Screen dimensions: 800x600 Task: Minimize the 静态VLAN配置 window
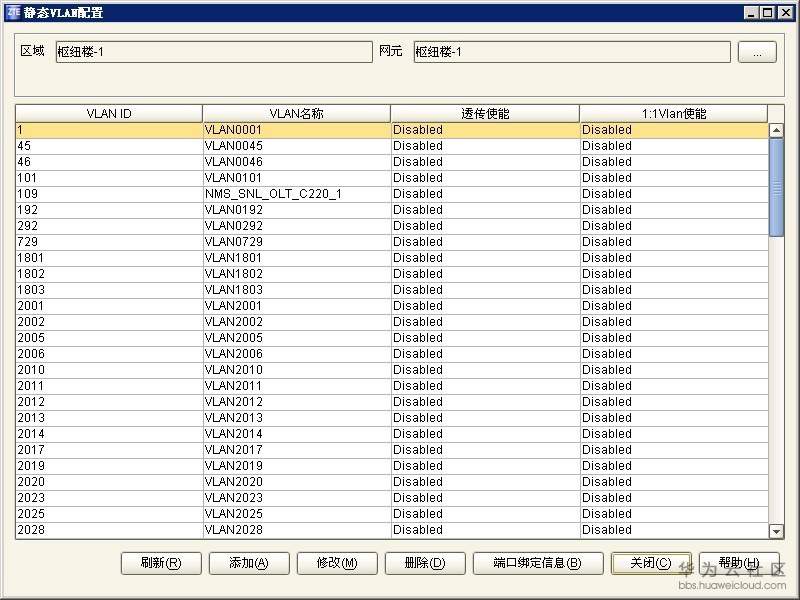[x=751, y=13]
